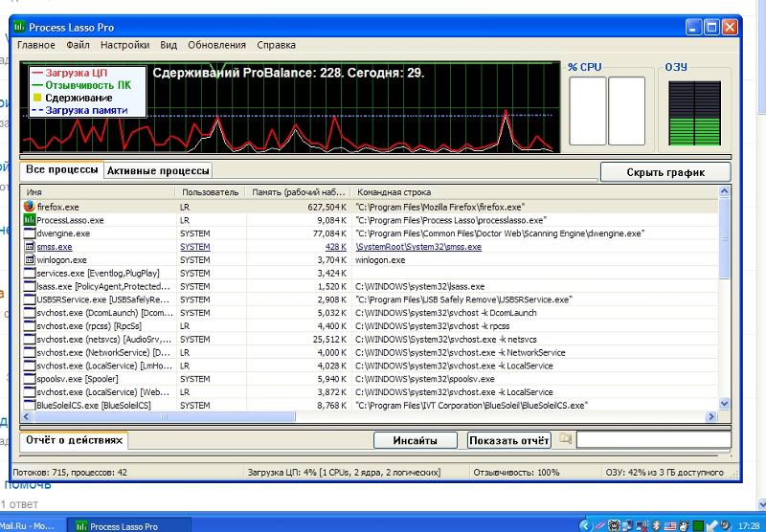The height and width of the screenshot is (532, 766).
Task: Sort by the Командная строка column header
Action: [x=535, y=191]
